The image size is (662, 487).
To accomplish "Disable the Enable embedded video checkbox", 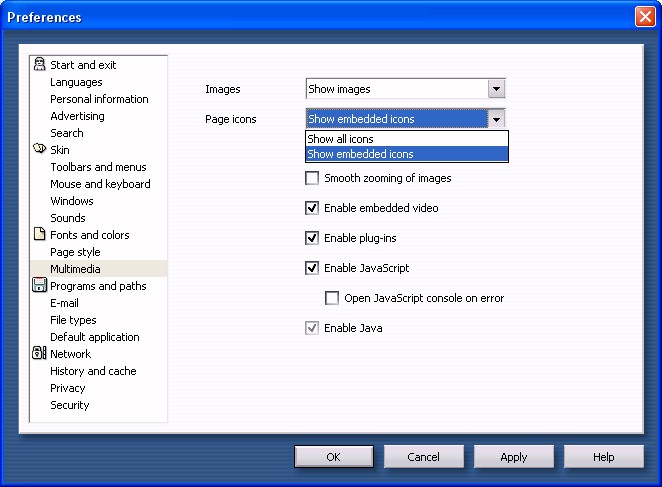I will pyautogui.click(x=312, y=209).
